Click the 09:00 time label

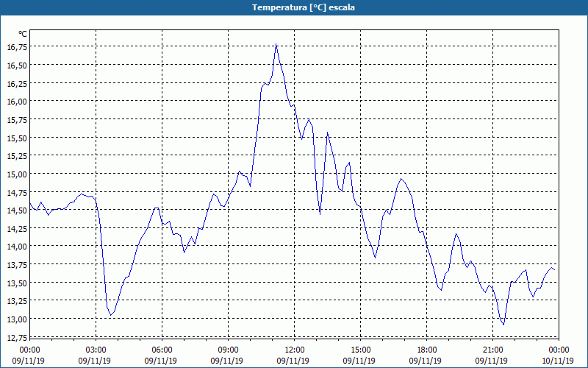pos(228,350)
